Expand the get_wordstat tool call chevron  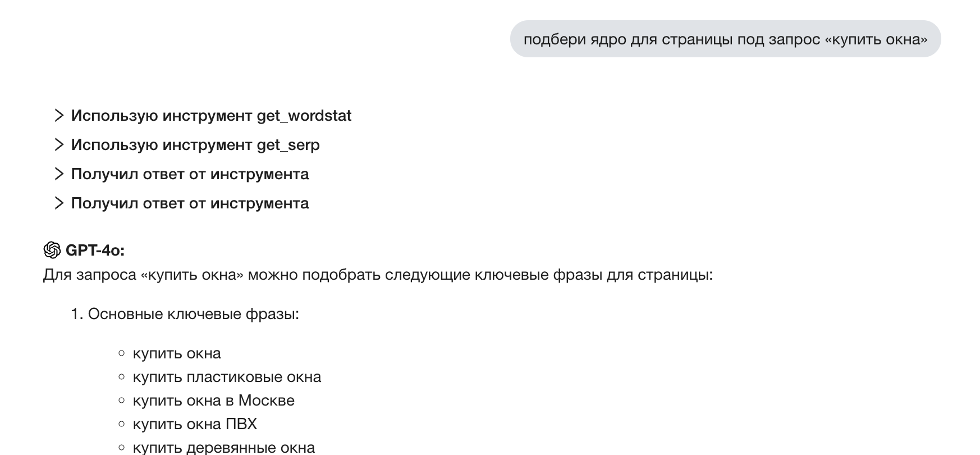pyautogui.click(x=58, y=116)
